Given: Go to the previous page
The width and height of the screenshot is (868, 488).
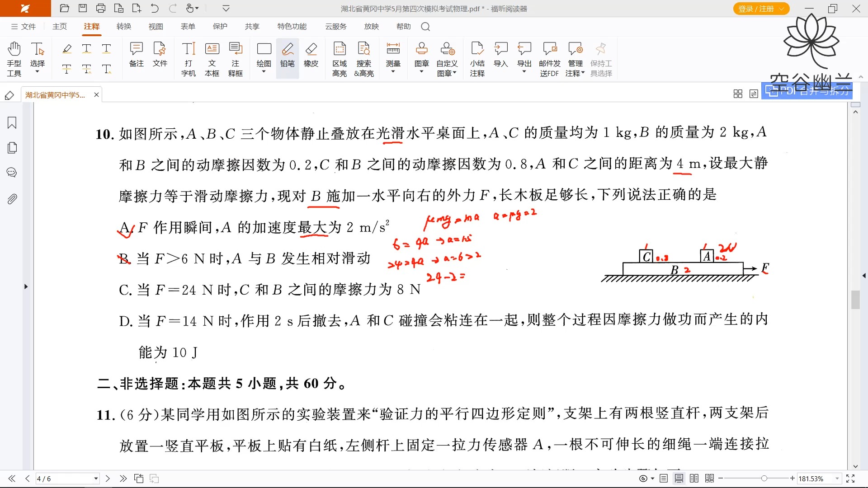Looking at the screenshot, I should [x=27, y=479].
